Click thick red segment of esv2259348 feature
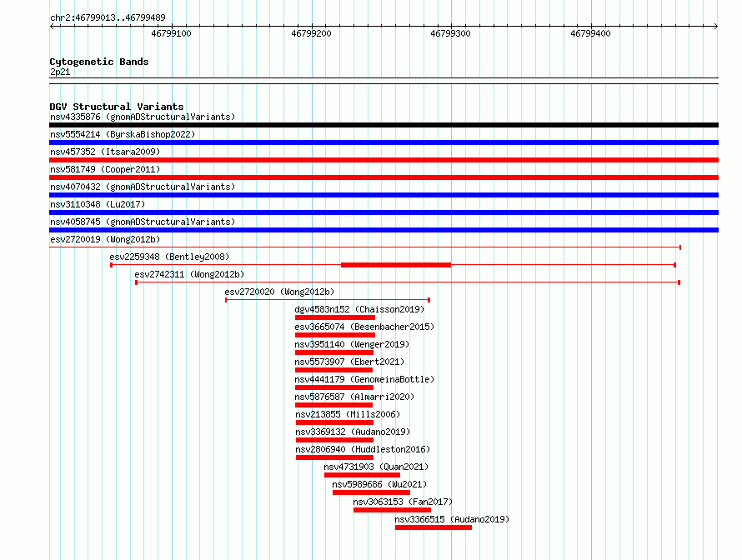742x560 pixels. coord(396,265)
